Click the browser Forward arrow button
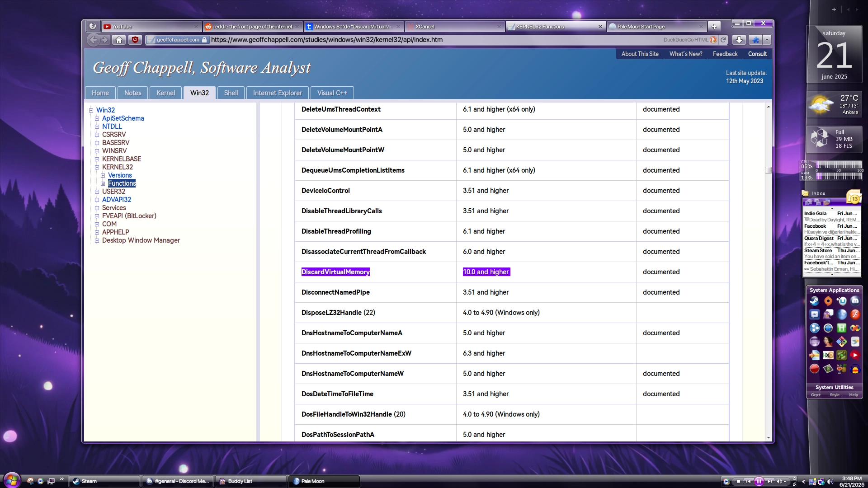 pos(104,40)
